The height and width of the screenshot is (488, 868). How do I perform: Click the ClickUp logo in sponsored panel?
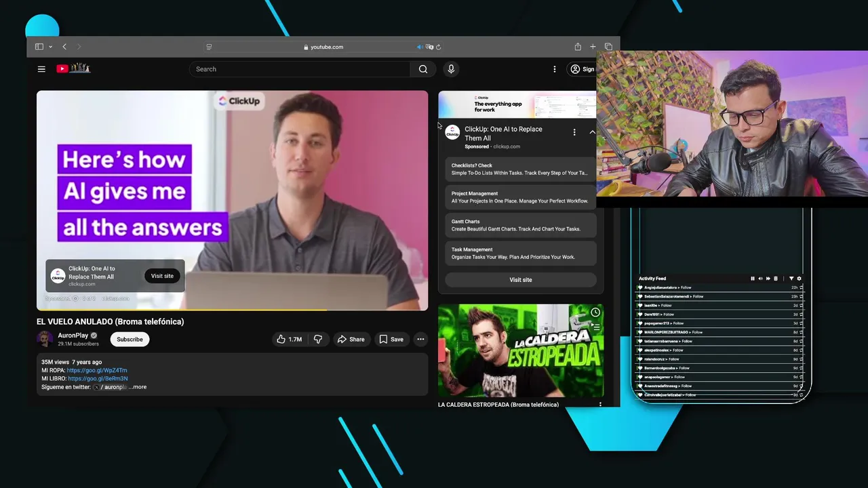(452, 133)
